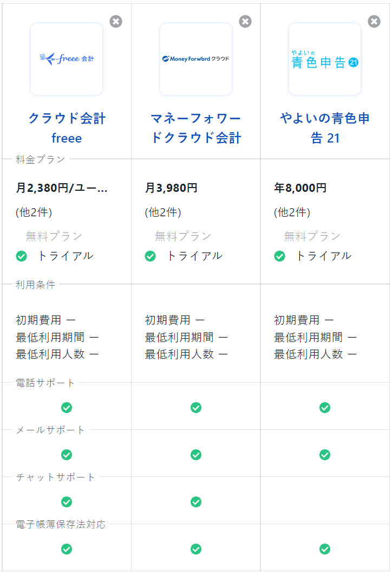The width and height of the screenshot is (392, 574).
Task: Click the 月3,980円 price text
Action: click(171, 188)
